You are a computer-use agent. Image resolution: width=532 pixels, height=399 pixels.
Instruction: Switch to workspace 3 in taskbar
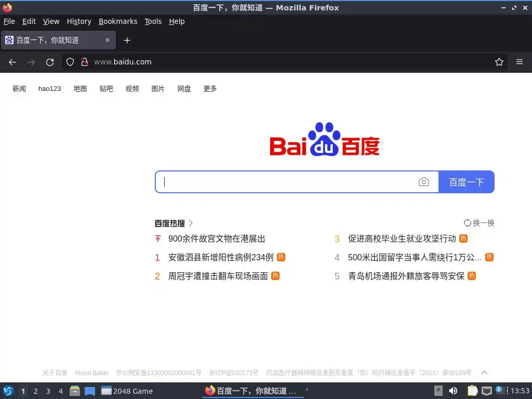tap(48, 391)
